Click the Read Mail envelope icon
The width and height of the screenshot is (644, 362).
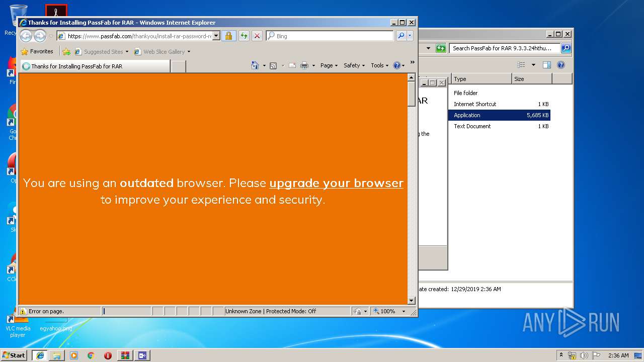click(x=292, y=65)
